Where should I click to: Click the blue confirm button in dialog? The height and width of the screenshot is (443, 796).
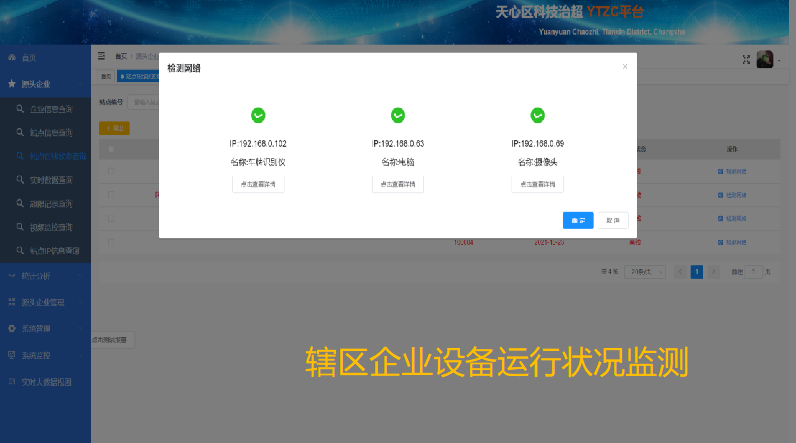578,220
